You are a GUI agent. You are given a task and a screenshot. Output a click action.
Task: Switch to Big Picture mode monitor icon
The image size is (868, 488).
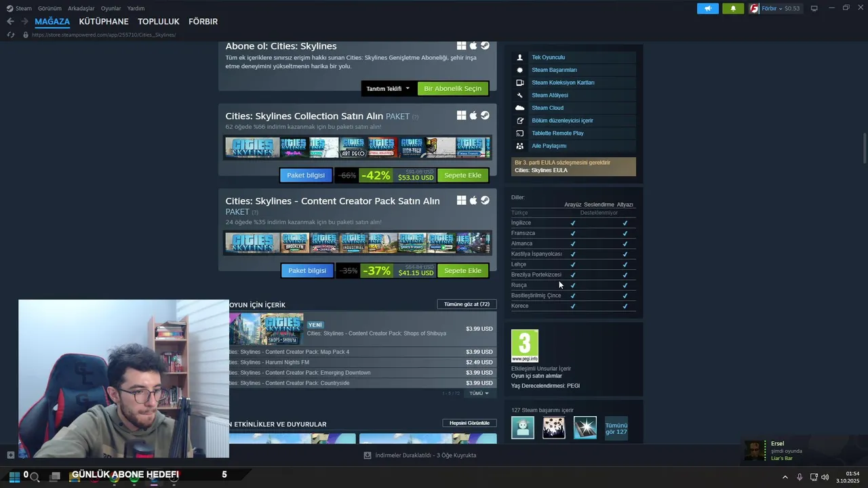pos(814,8)
